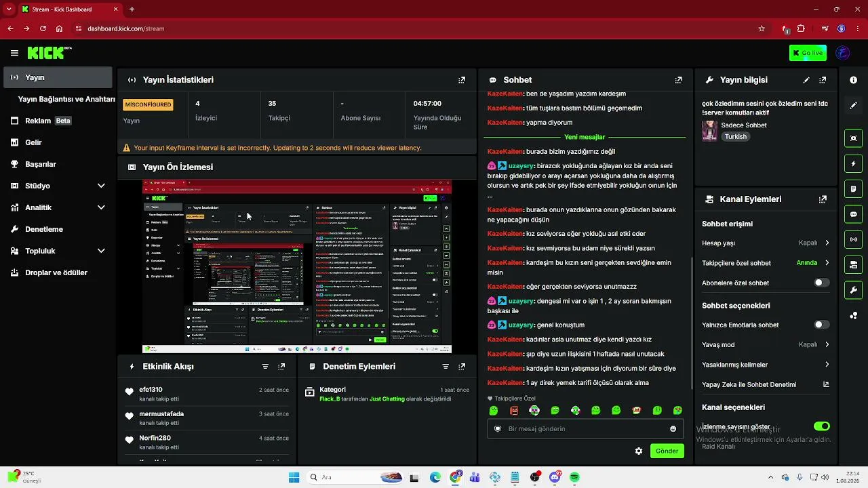
Task: Filter the Etkinlik Akışı feed
Action: [x=265, y=367]
